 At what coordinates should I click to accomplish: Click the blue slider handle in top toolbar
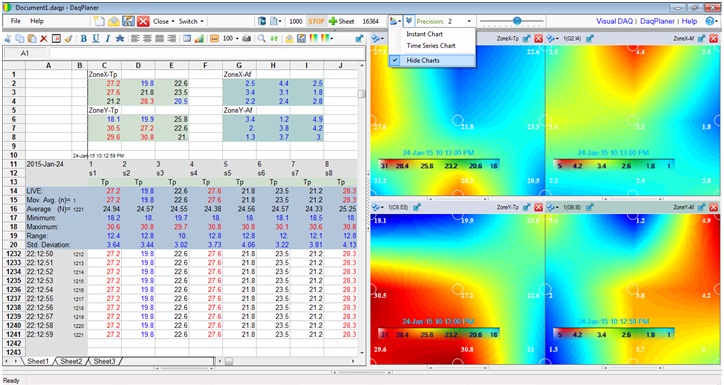517,21
